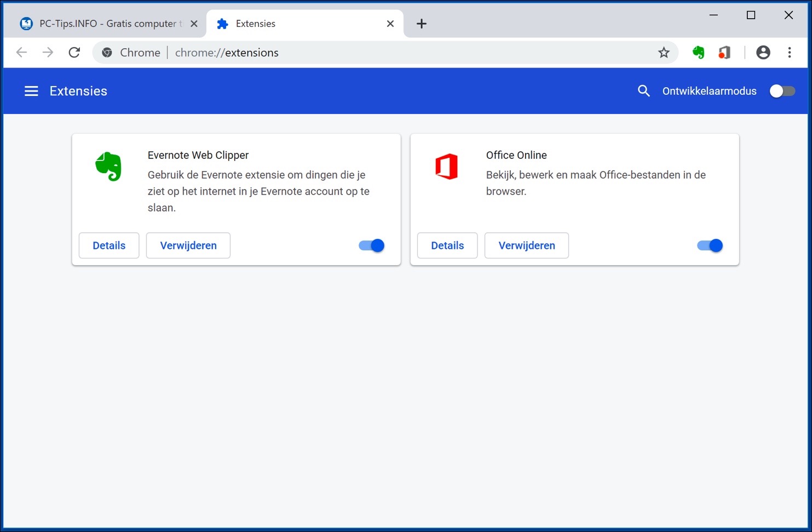The image size is (812, 532).
Task: Open the Chrome profile avatar menu
Action: coord(763,53)
